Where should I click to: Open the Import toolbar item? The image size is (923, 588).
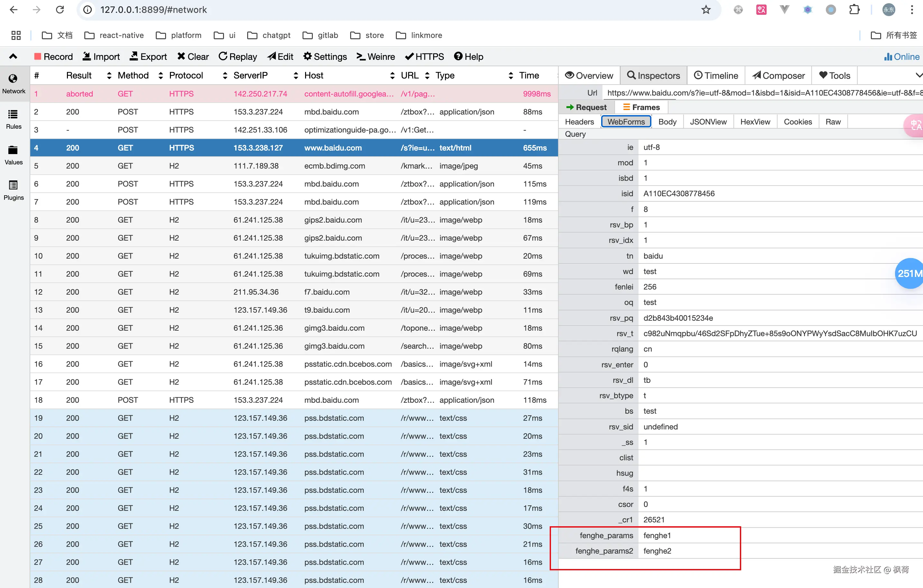101,57
